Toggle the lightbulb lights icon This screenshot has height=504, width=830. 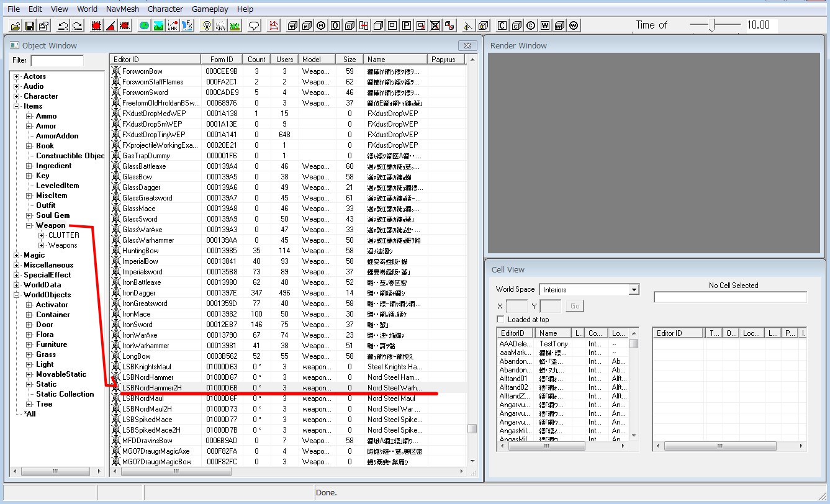(x=206, y=25)
